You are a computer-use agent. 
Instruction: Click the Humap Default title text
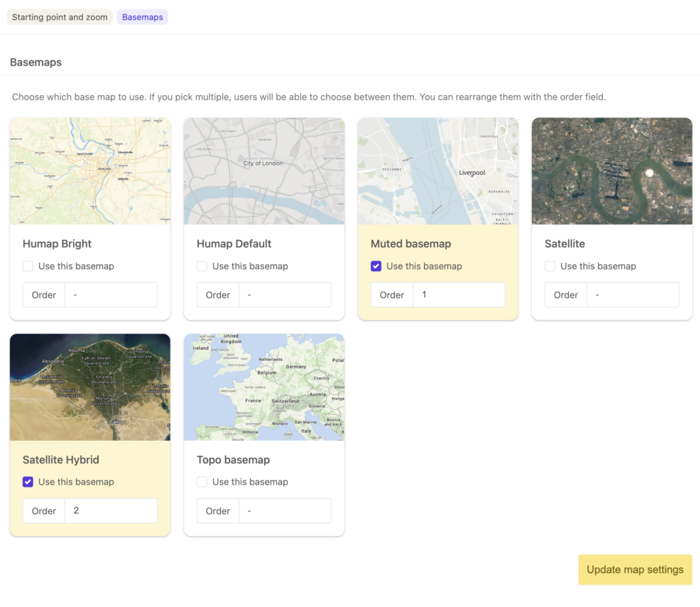click(x=234, y=244)
